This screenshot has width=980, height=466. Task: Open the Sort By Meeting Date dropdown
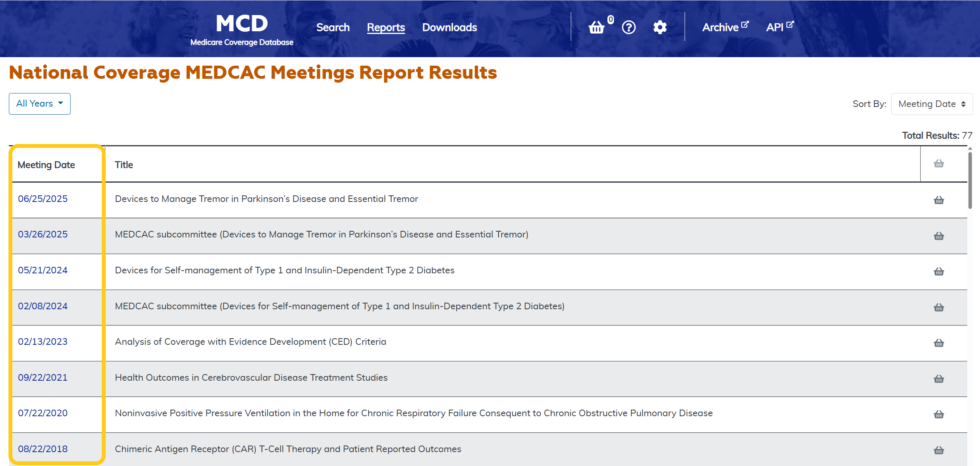click(x=931, y=104)
